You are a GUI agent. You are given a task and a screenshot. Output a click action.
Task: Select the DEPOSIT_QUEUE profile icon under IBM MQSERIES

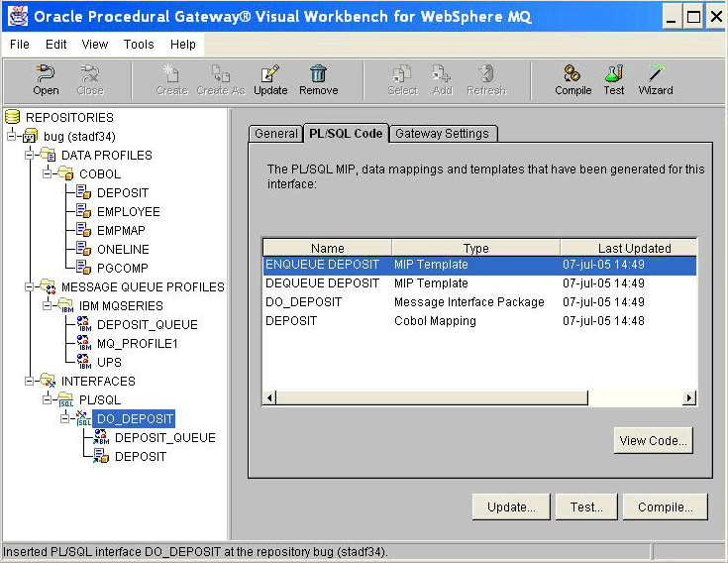pos(84,325)
